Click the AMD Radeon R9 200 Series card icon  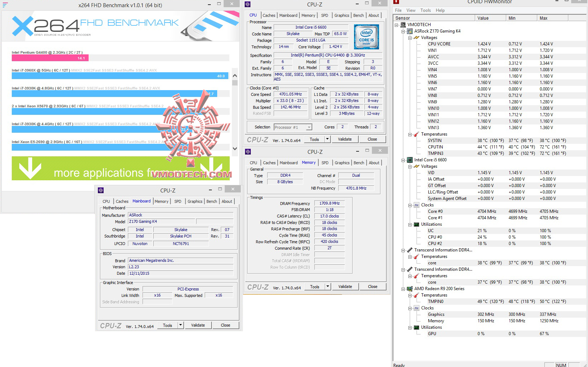[x=410, y=289]
